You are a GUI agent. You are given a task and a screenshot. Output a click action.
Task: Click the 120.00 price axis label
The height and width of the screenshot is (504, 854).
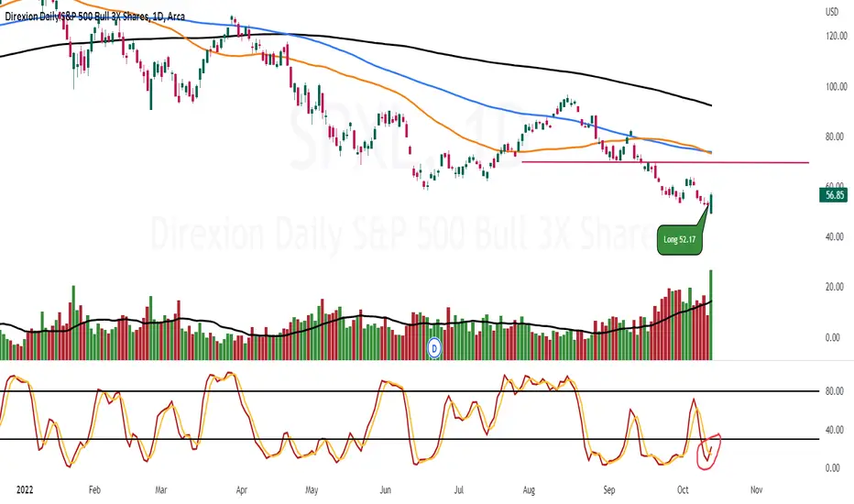tap(836, 36)
